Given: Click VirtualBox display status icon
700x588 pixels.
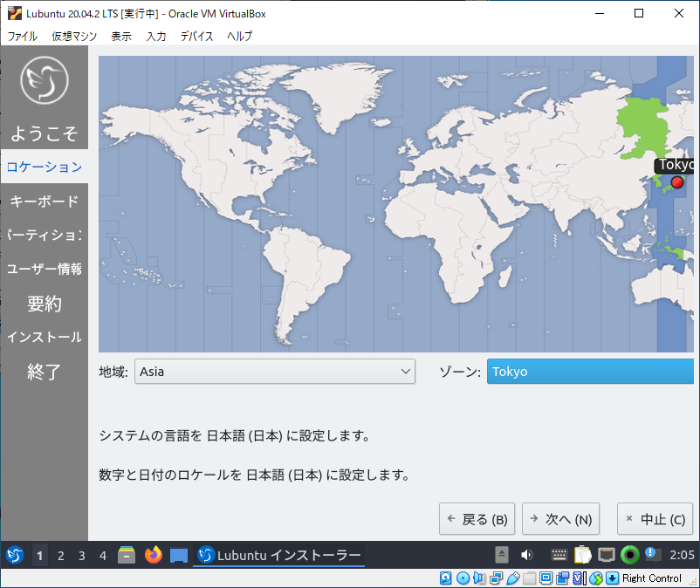Looking at the screenshot, I should 546,578.
